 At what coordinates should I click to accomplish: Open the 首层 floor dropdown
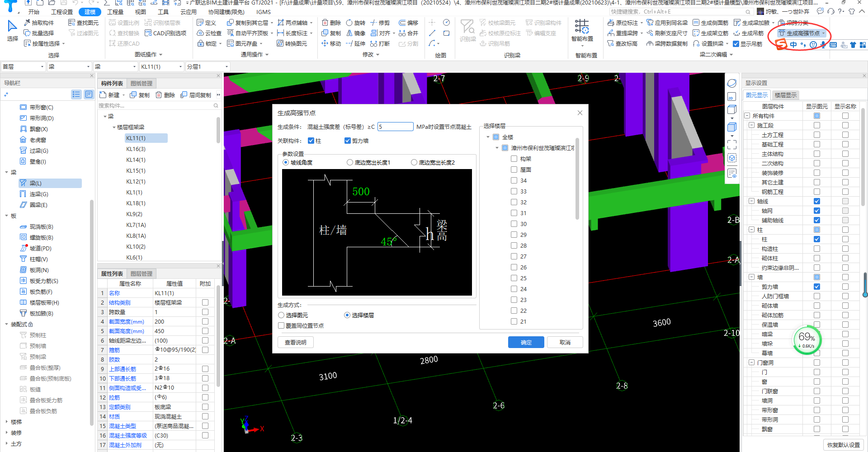(23, 66)
